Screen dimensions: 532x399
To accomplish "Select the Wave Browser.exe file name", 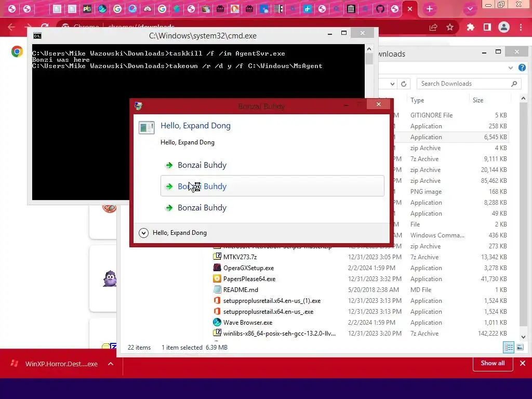I will pyautogui.click(x=248, y=322).
